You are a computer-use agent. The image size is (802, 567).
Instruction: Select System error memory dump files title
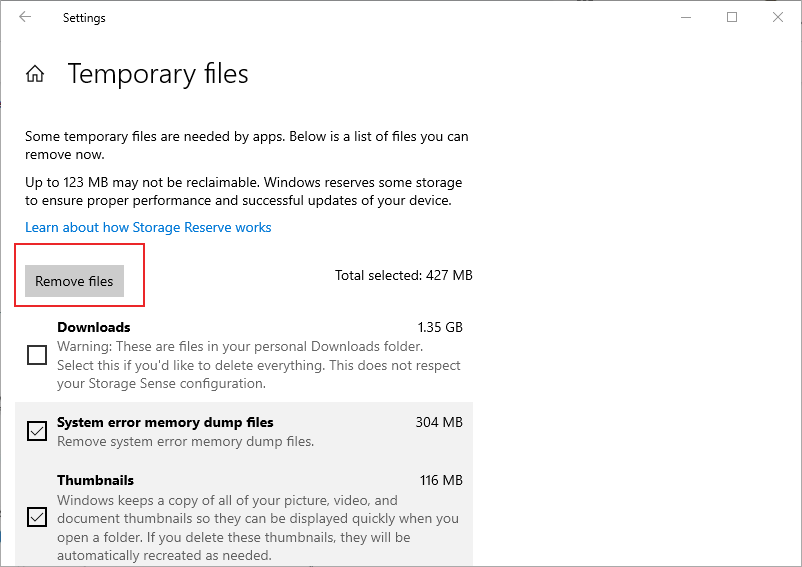[165, 422]
